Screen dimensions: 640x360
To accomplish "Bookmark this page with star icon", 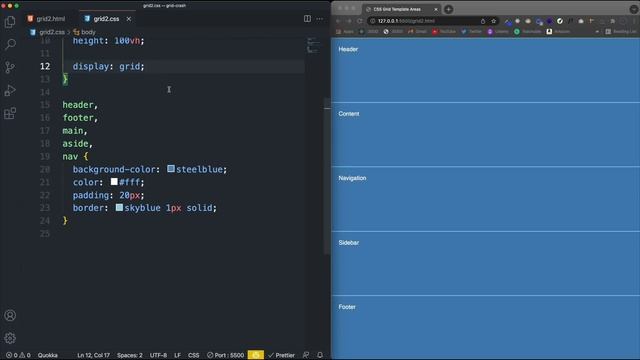I will click(x=493, y=21).
